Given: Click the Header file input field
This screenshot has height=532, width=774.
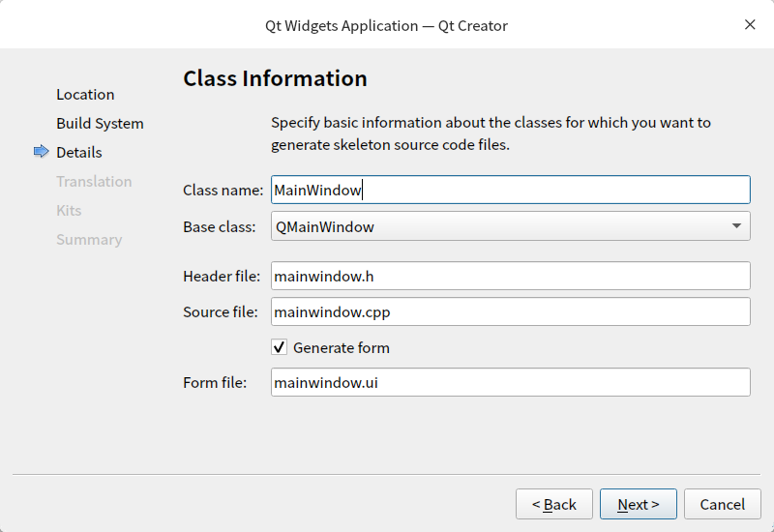Looking at the screenshot, I should pyautogui.click(x=510, y=276).
